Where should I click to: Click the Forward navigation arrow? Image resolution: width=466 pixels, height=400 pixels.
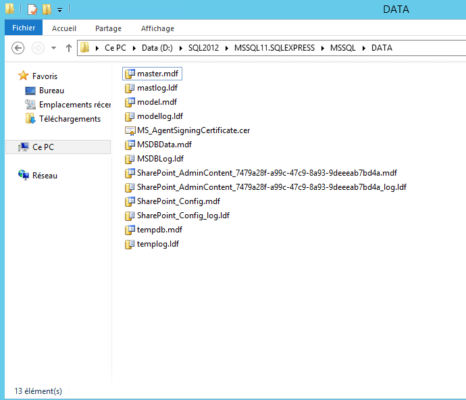[x=38, y=48]
